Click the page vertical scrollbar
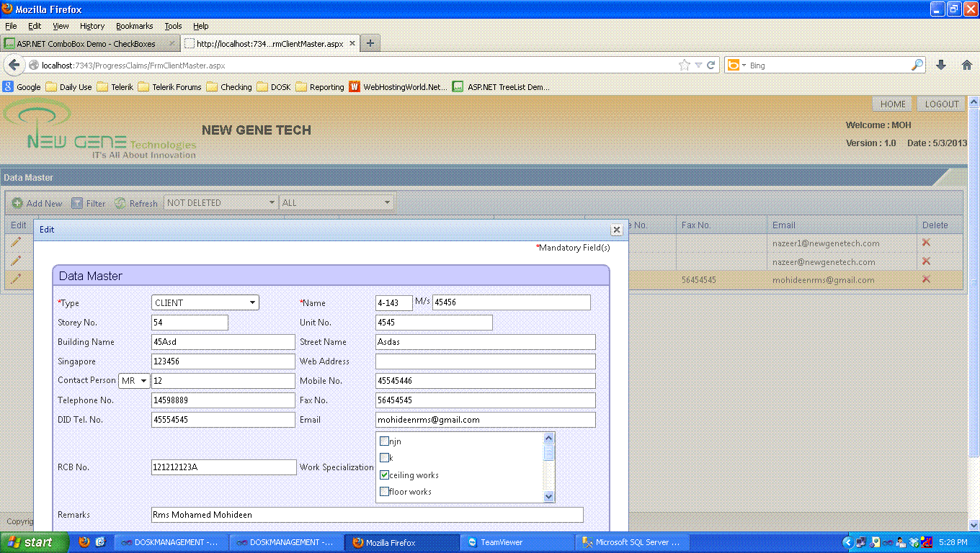980x553 pixels. click(974, 282)
